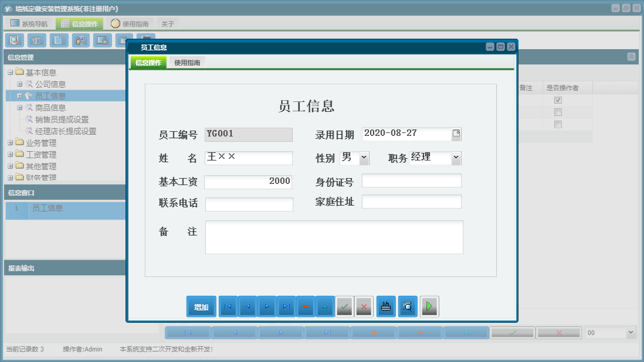Jump to the first employee record
Image resolution: width=644 pixels, height=362 pixels.
228,306
